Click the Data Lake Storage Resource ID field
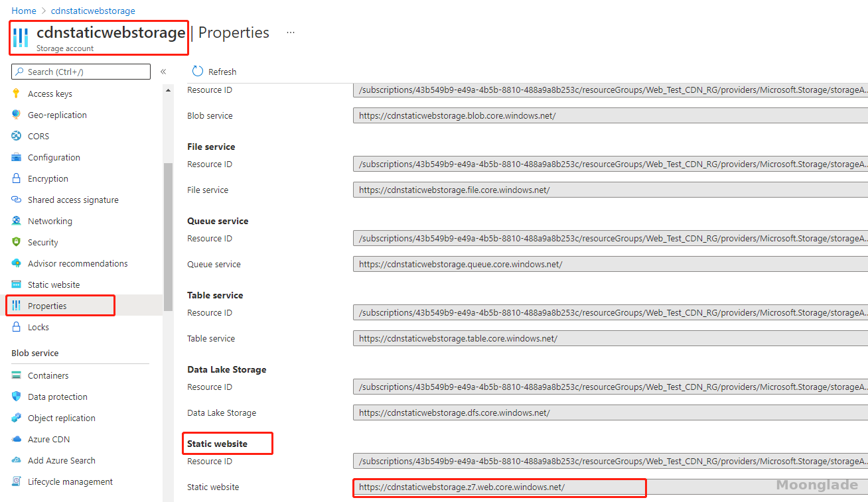 [x=611, y=387]
